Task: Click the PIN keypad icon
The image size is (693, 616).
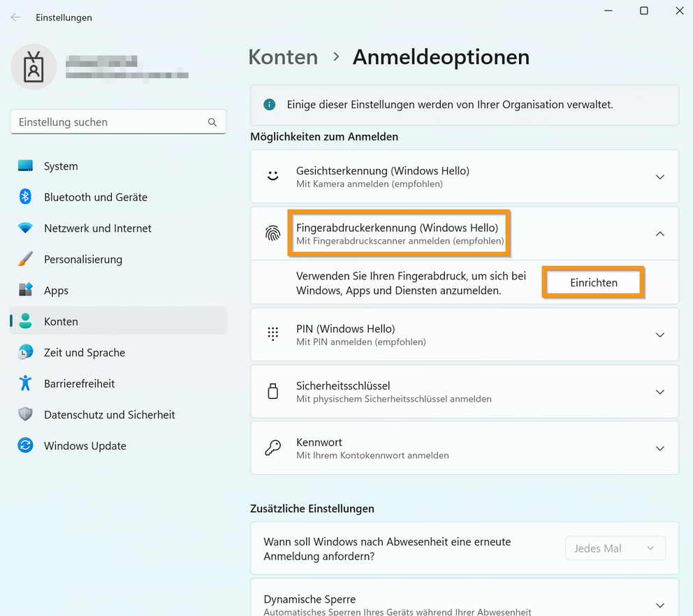Action: pos(273,335)
